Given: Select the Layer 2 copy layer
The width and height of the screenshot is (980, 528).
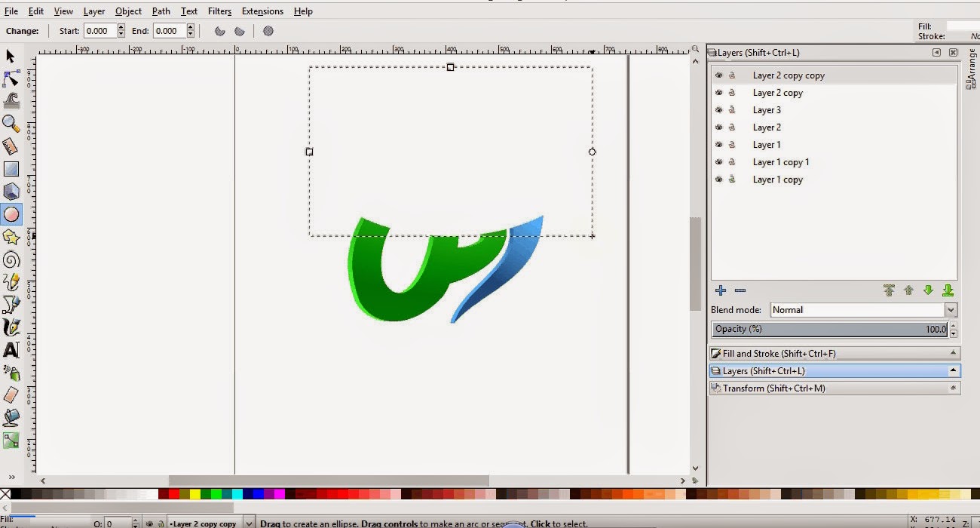Looking at the screenshot, I should (777, 93).
